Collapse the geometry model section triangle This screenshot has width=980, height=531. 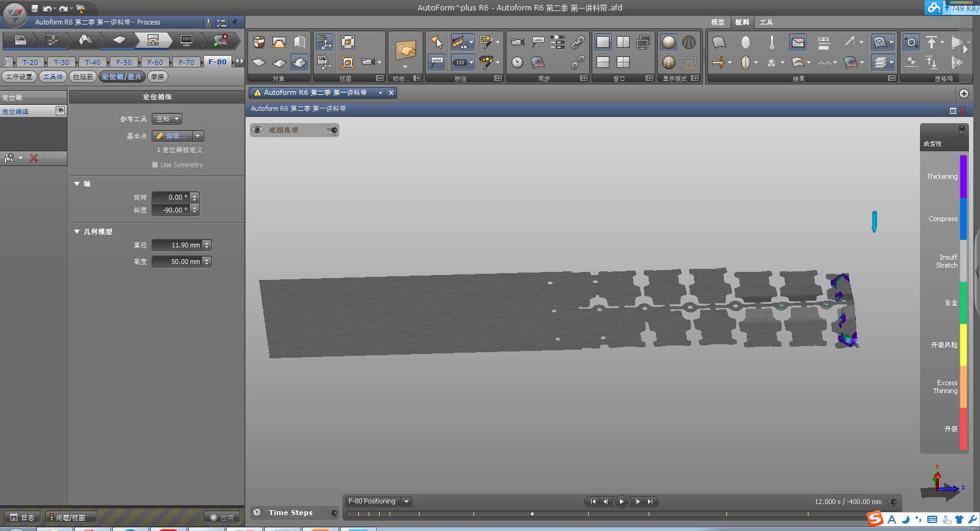pos(77,232)
